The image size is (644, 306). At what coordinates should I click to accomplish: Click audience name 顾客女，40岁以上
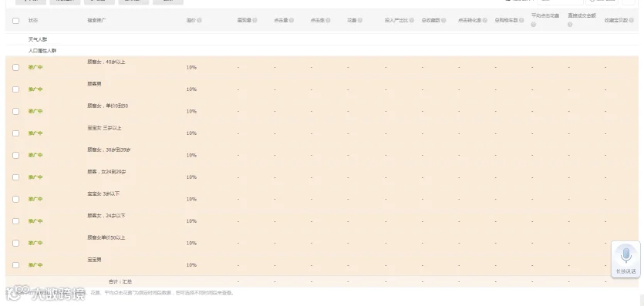tap(106, 62)
